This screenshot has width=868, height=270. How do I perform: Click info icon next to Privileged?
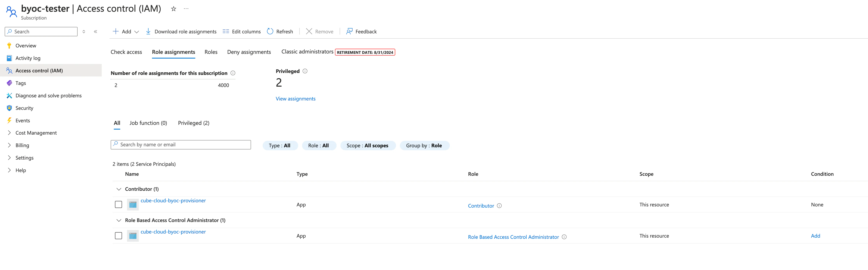pyautogui.click(x=305, y=71)
